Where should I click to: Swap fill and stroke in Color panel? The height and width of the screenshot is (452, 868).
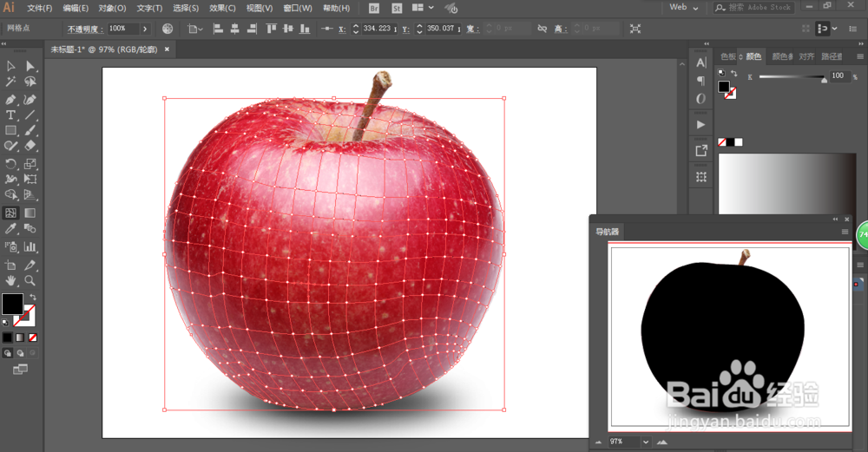click(x=734, y=73)
